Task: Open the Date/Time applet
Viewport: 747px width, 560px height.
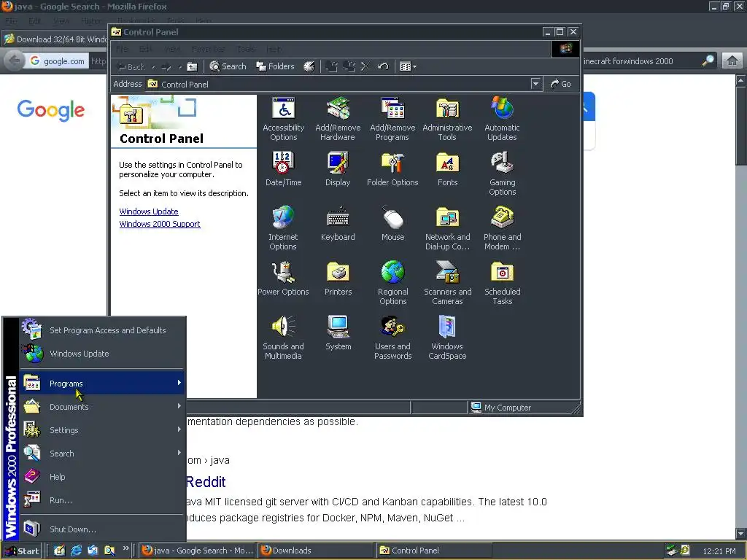Action: (284, 169)
